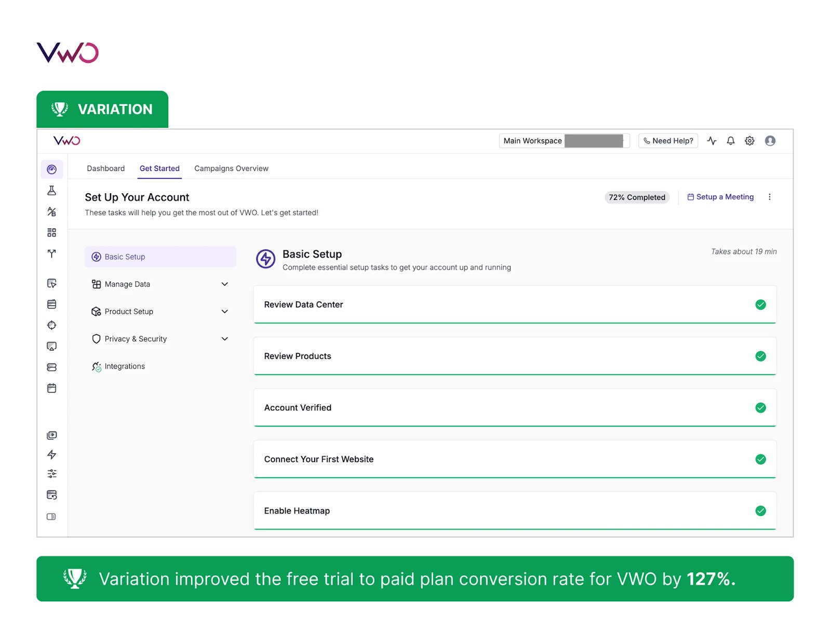Open the target Goals icon in sidebar
Viewport: 831px width, 644px height.
coord(51,325)
